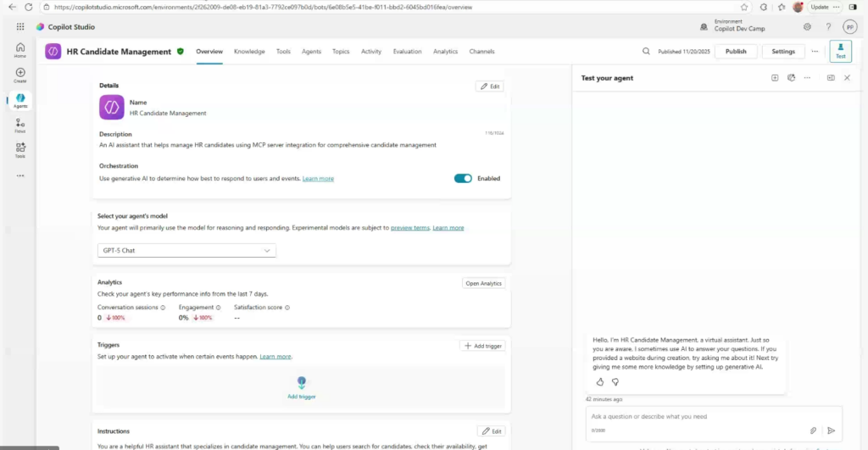Start a new test conversation icon
The width and height of the screenshot is (868, 450).
775,78
